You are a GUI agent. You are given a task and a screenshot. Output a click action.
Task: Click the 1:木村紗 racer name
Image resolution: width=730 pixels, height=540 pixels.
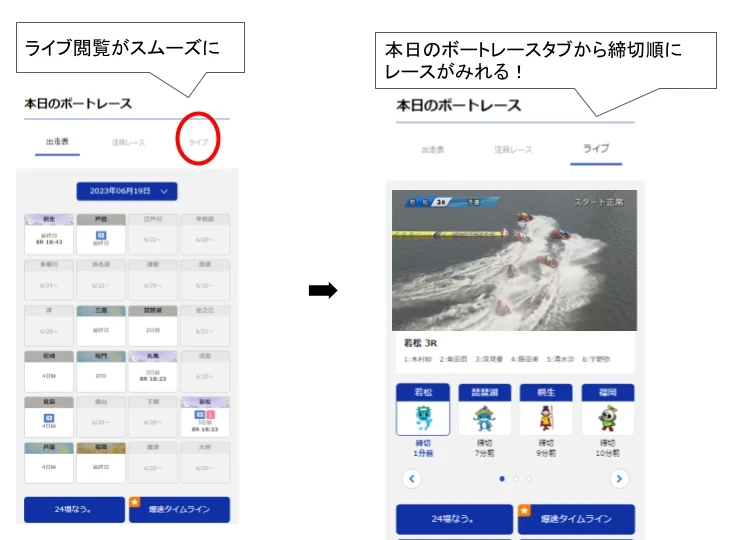(418, 359)
